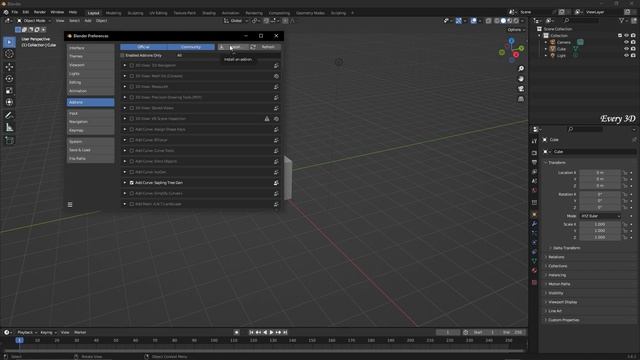Switch to solid viewport shading
640x360 pixels.
click(503, 21)
